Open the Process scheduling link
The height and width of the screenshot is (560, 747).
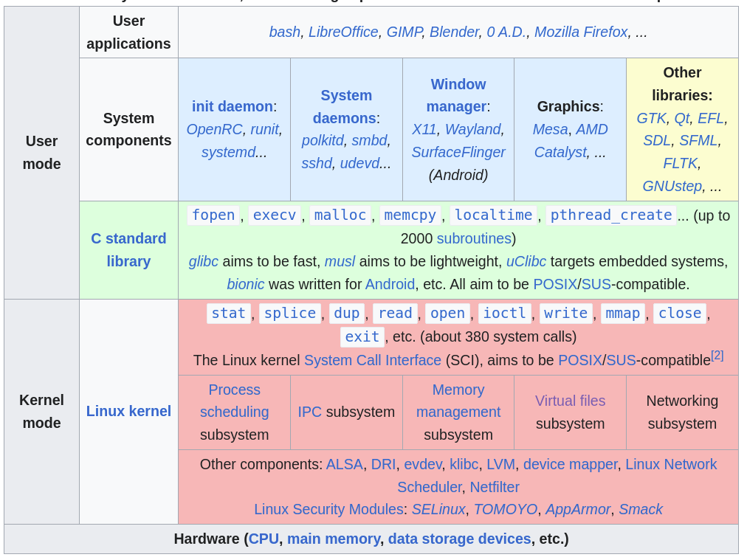(x=234, y=401)
